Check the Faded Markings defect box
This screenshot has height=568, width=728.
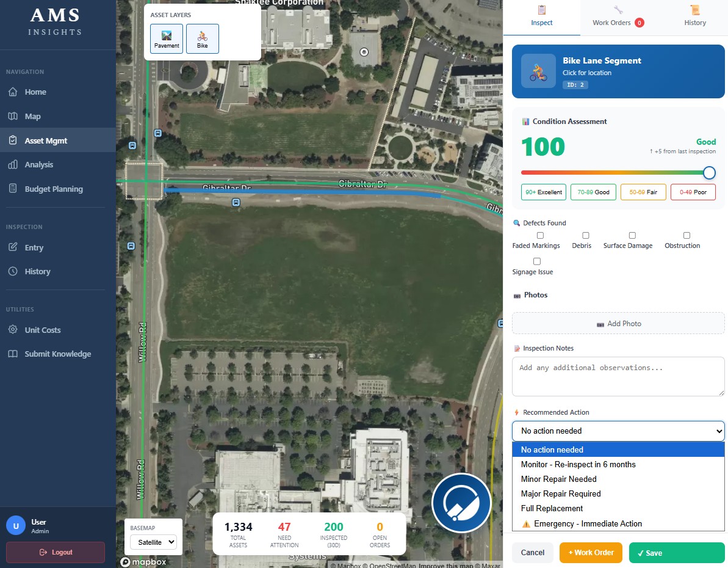pyautogui.click(x=540, y=235)
